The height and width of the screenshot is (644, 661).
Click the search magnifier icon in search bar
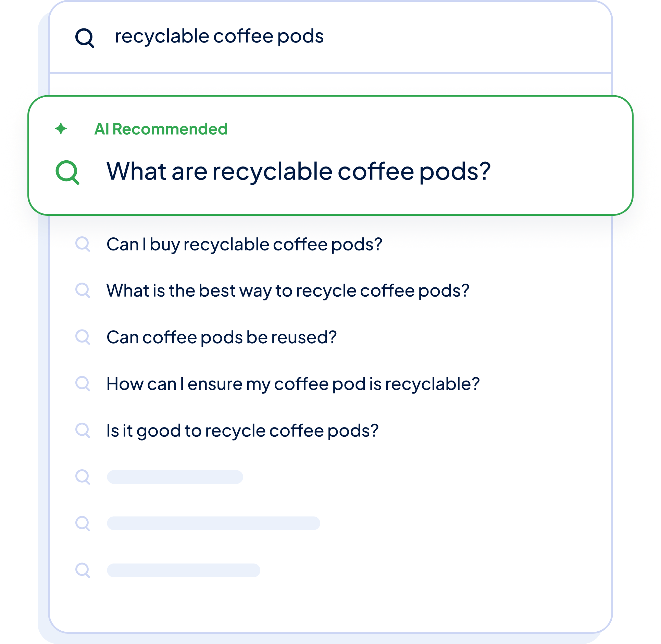[84, 38]
